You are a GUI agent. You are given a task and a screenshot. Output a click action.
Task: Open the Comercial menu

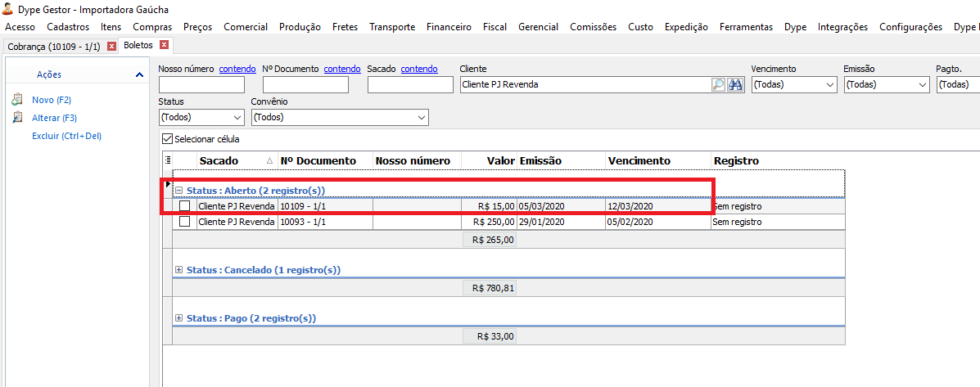246,27
